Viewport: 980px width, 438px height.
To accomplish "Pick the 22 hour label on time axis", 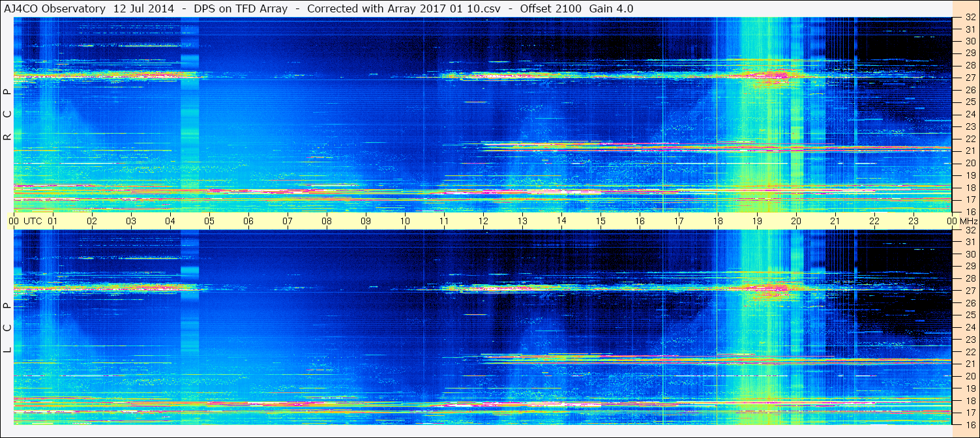I will pos(874,221).
